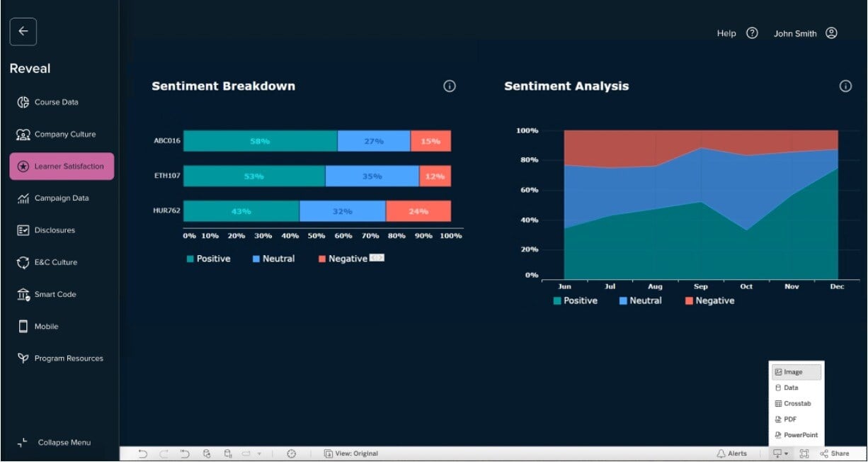Click the Alerts bell icon
This screenshot has width=868, height=462.
(x=731, y=453)
